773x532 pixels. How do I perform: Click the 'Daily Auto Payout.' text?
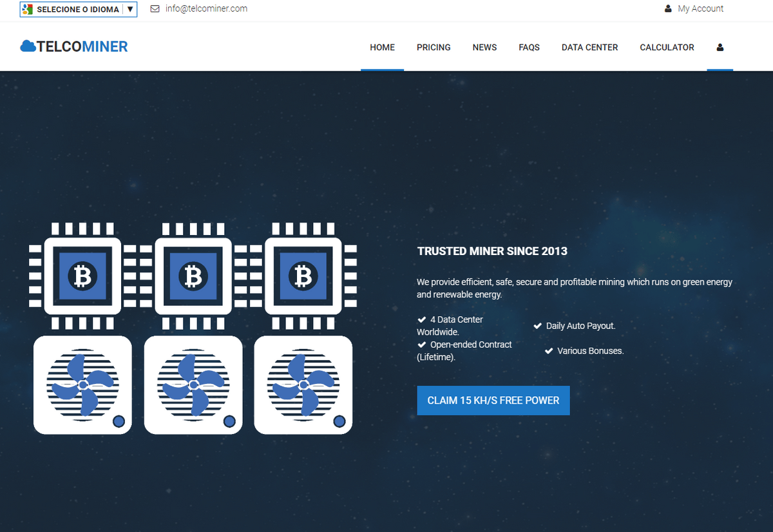click(581, 326)
